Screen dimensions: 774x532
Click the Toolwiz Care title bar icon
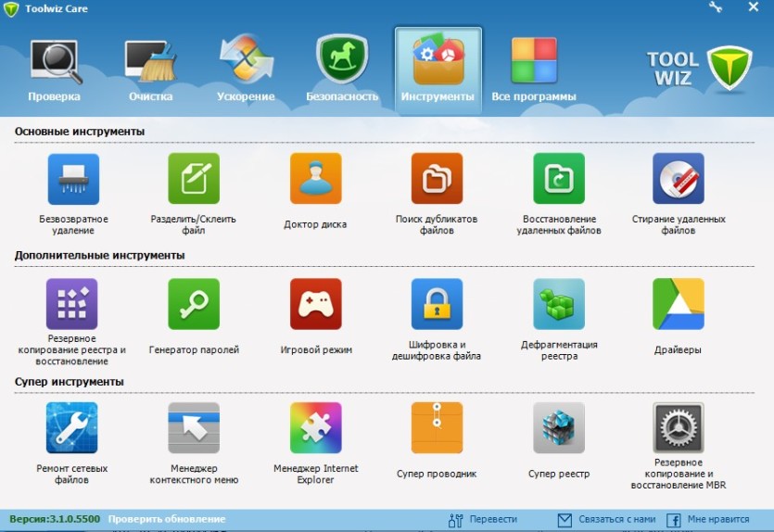[10, 9]
